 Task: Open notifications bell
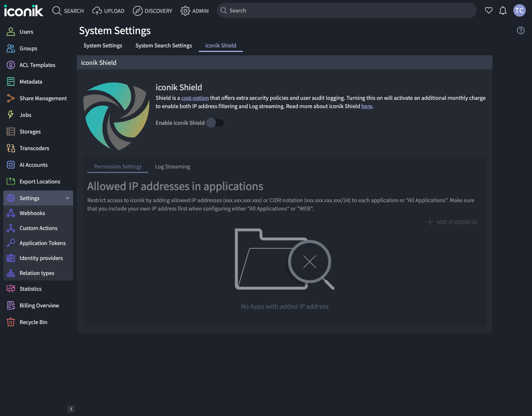click(503, 10)
